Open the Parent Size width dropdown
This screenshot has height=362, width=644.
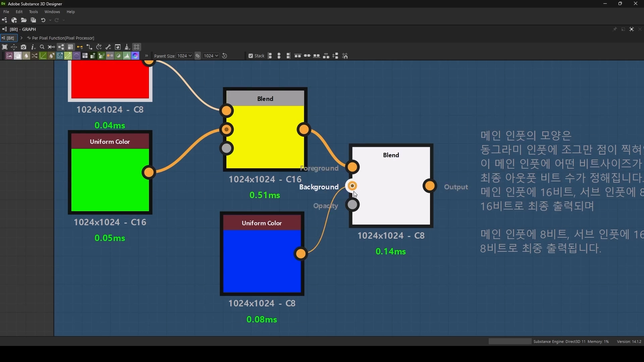184,56
